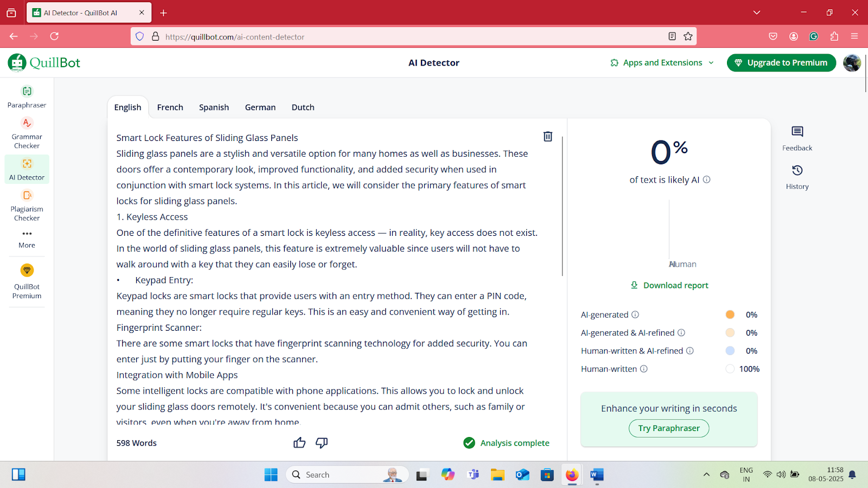868x488 pixels.
Task: Open the Windows Start menu
Action: (271, 475)
